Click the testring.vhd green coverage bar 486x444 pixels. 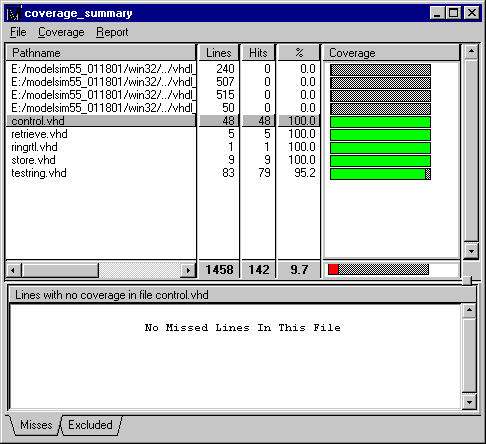pyautogui.click(x=378, y=174)
